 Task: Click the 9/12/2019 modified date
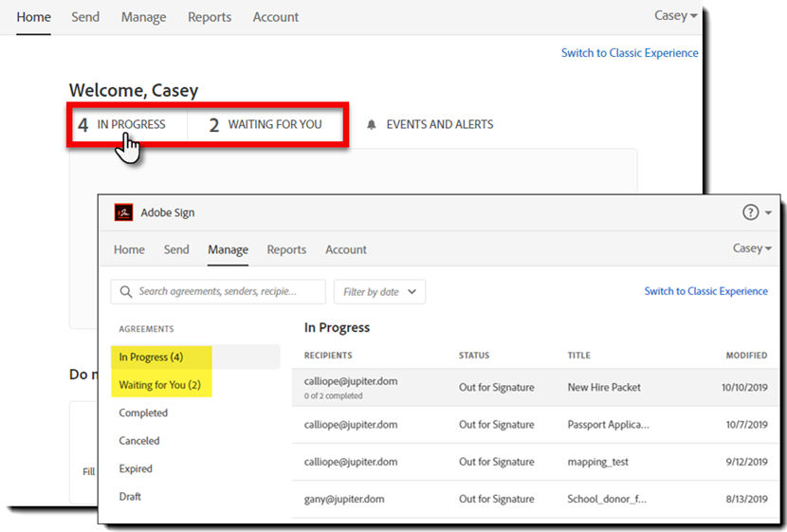tap(747, 462)
